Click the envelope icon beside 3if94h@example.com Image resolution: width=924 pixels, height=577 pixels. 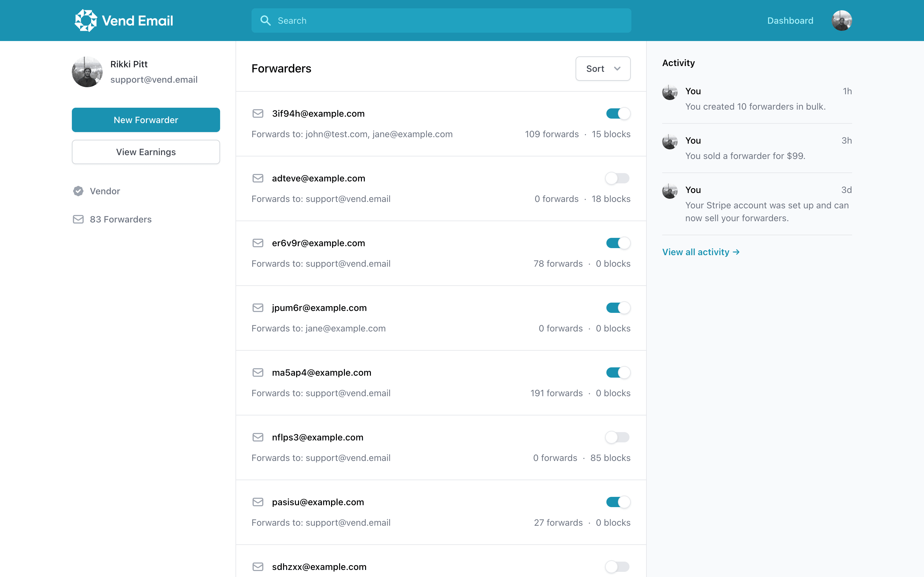pyautogui.click(x=258, y=113)
